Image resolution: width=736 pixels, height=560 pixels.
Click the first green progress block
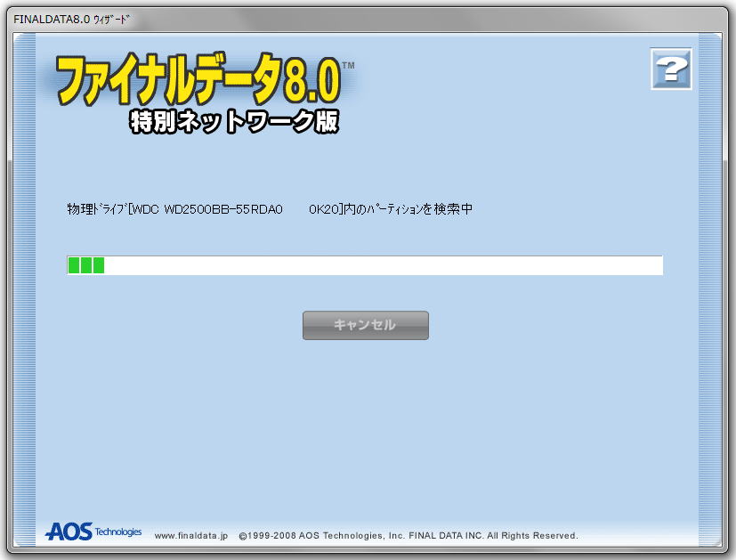point(74,265)
